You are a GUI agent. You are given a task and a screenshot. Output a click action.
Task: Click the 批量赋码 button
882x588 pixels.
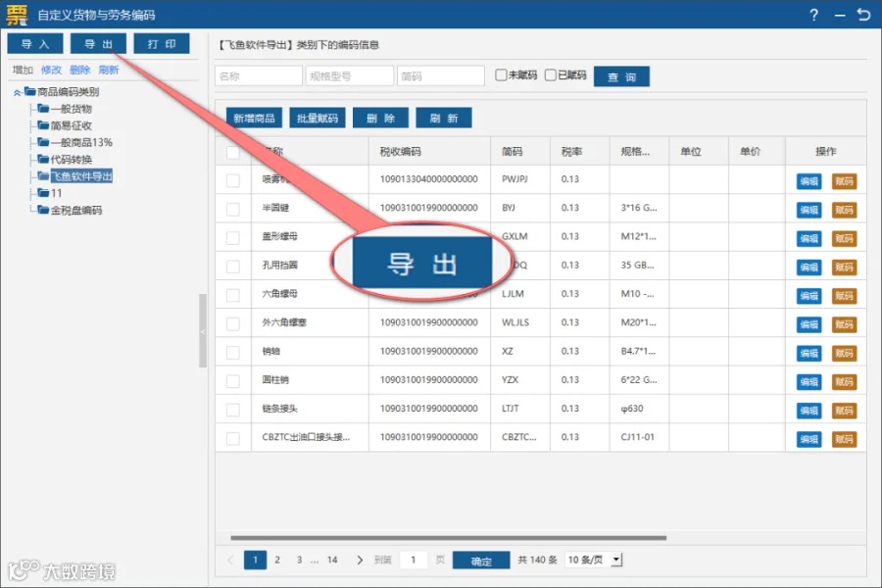(x=318, y=119)
